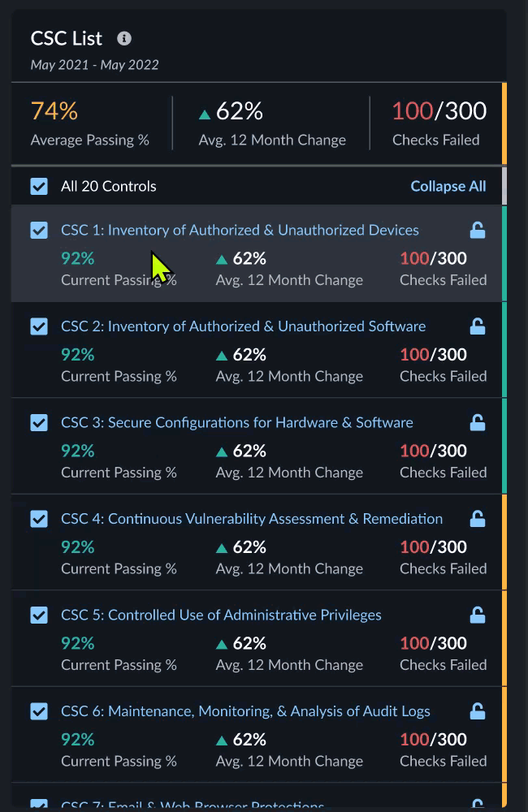Open CSC 2: Inventory of Authorized & Unauthorized Software
This screenshot has height=812, width=528.
[x=243, y=326]
